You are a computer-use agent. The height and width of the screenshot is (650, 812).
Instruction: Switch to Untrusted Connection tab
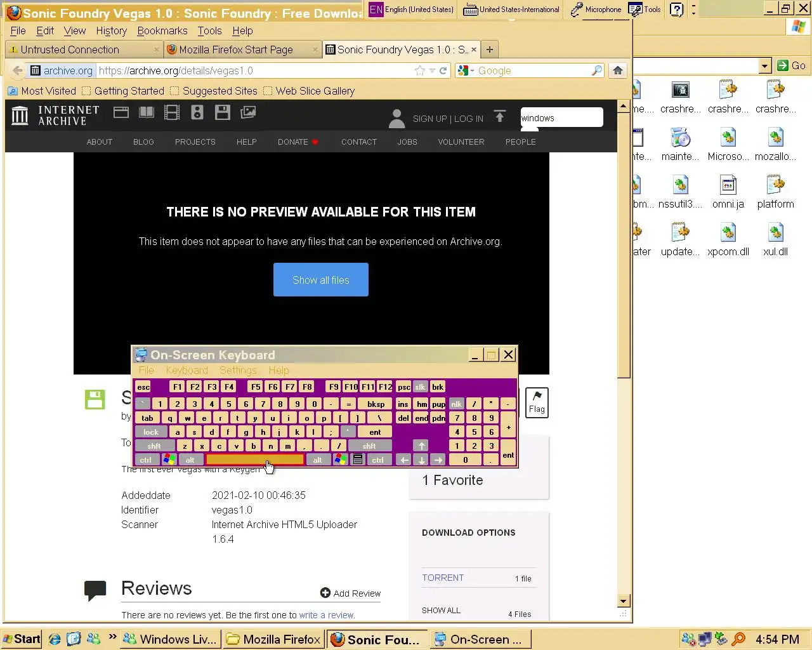(84, 50)
